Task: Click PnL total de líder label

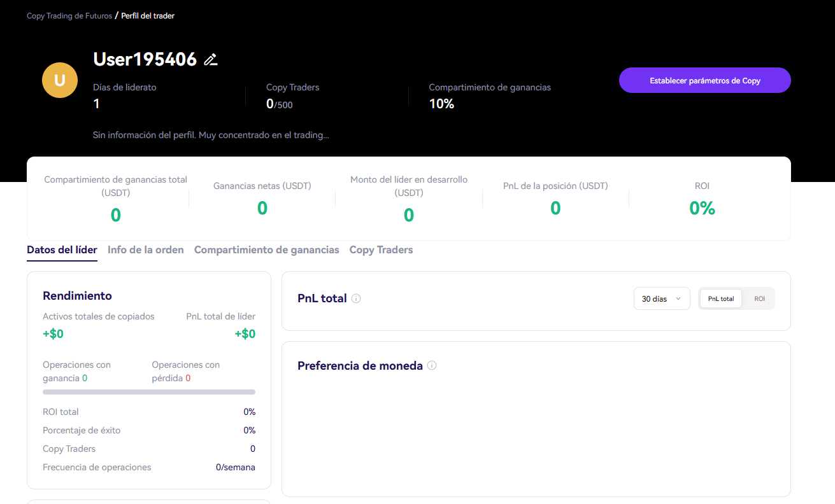Action: 221,316
